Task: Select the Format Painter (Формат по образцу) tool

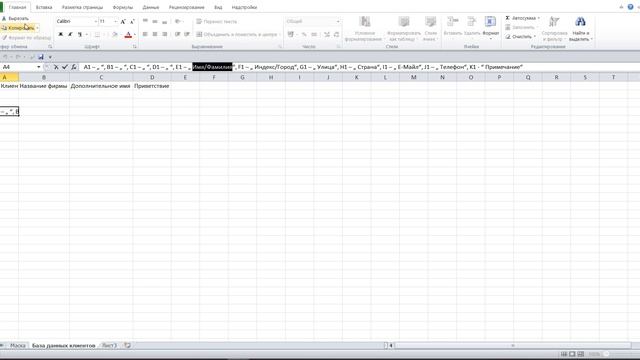Action: [x=27, y=38]
